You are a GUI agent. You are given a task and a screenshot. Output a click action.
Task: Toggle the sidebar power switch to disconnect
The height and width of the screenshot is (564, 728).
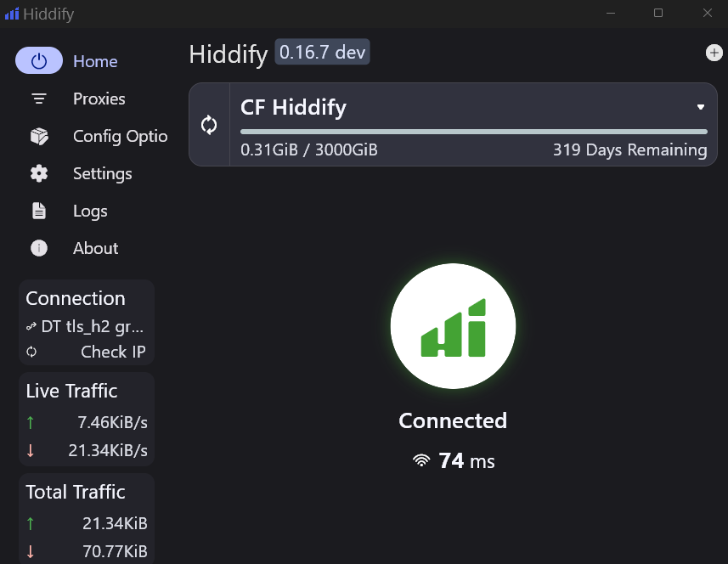[x=39, y=61]
